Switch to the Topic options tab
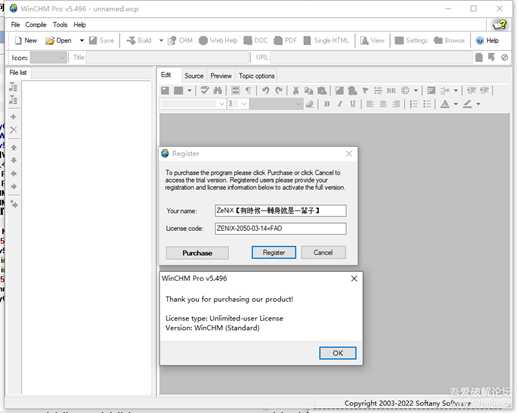Viewport: 517px width, 413px height. tap(257, 76)
